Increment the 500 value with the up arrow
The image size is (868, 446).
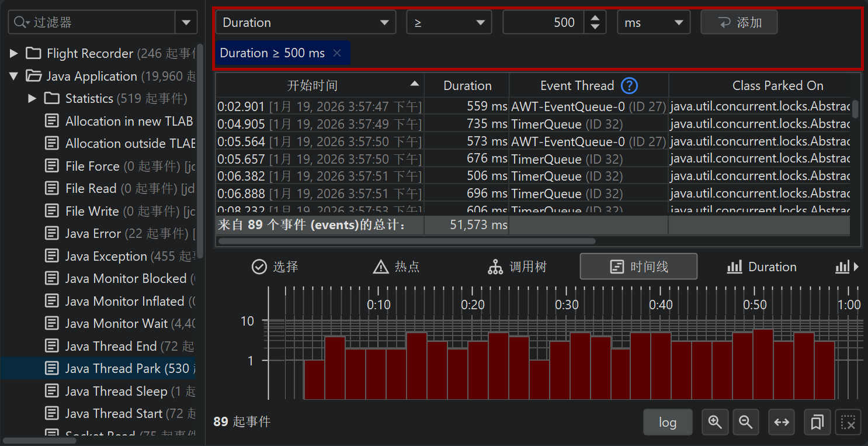coord(595,18)
